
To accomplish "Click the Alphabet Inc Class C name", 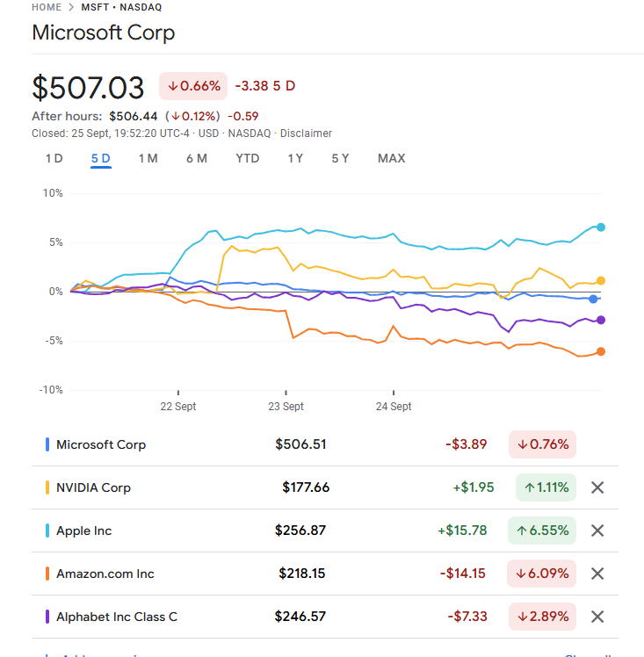I will click(x=117, y=617).
